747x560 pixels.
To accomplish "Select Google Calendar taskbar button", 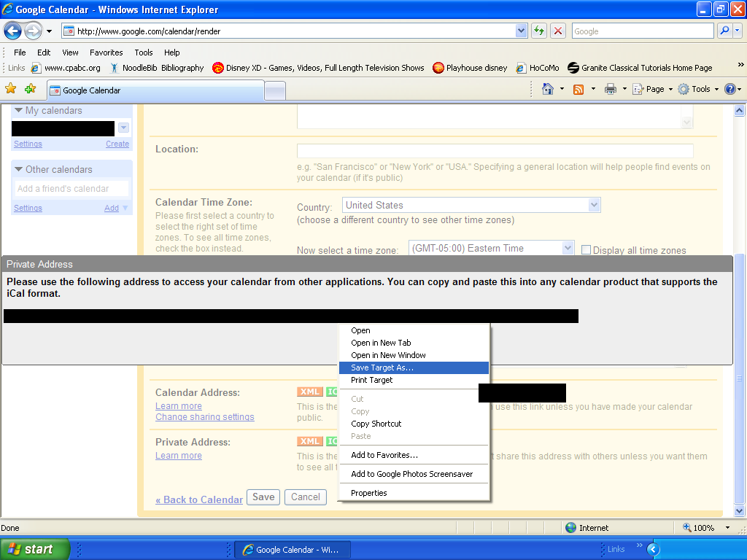I will (293, 550).
